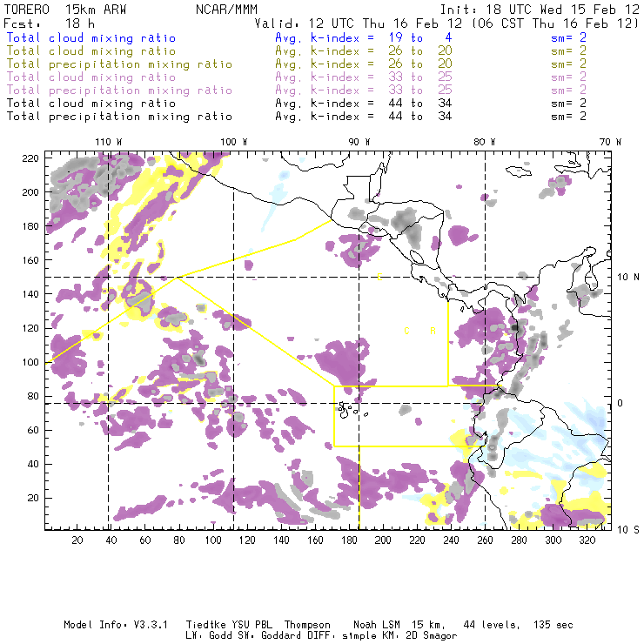Screen dimensions: 644x644
Task: Select '320' on the bottom axis
Action: tap(587, 540)
